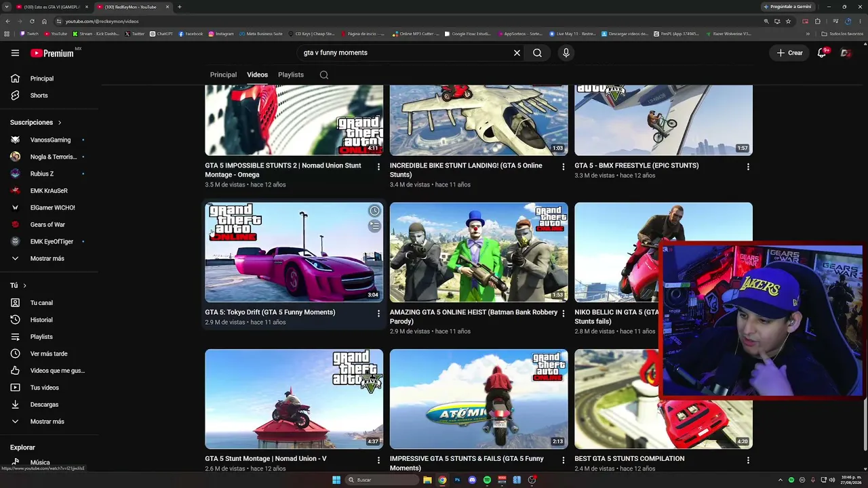868x488 pixels.
Task: Expand the Suscripciones section chevron
Action: (x=60, y=123)
